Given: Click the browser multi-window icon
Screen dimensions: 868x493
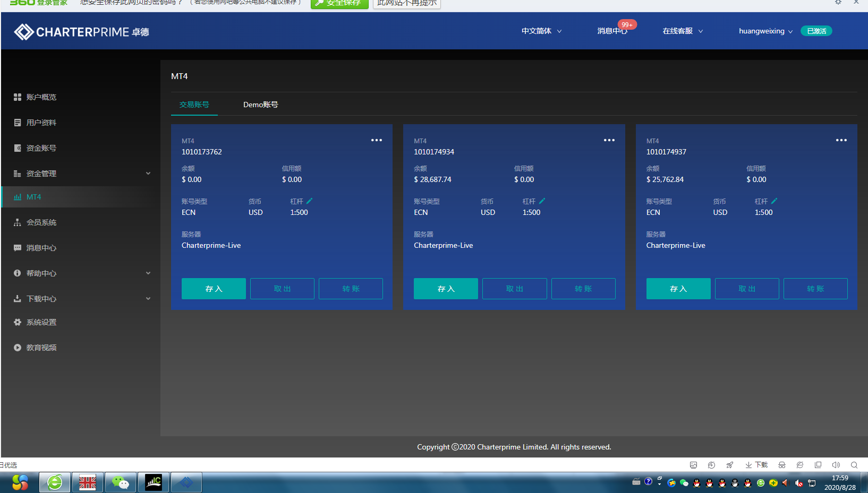Looking at the screenshot, I should [818, 465].
